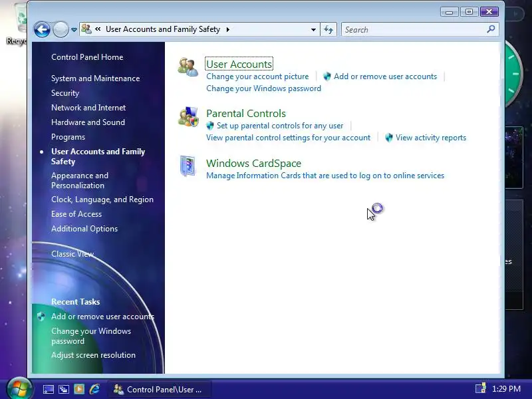The width and height of the screenshot is (532, 399).
Task: Launch Internet Explorer from quick launch
Action: (94, 389)
